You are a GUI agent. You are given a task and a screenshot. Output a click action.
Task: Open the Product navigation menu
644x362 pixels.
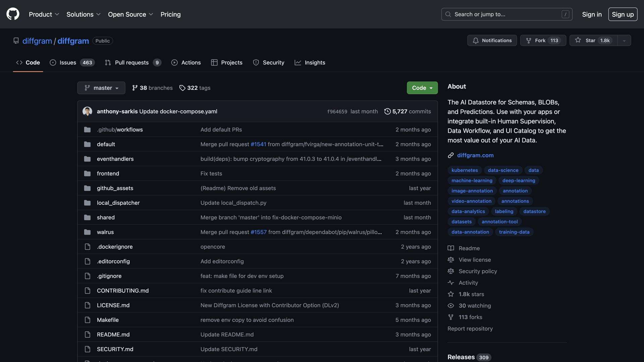pyautogui.click(x=44, y=14)
